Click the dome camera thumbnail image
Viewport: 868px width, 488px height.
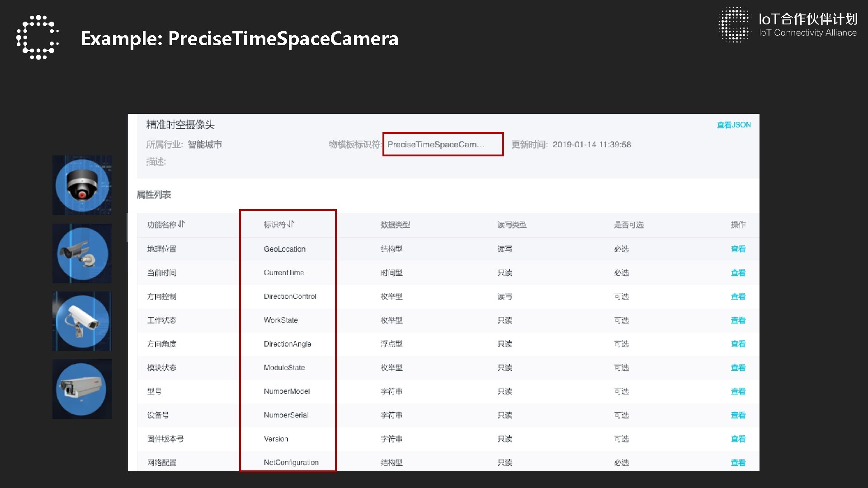tap(82, 185)
